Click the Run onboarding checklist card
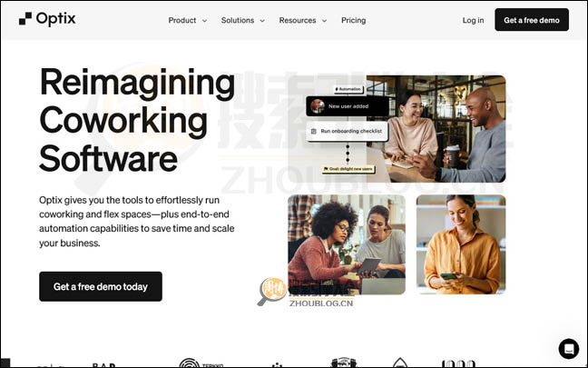Screen dimensions: 588x368 (347, 131)
